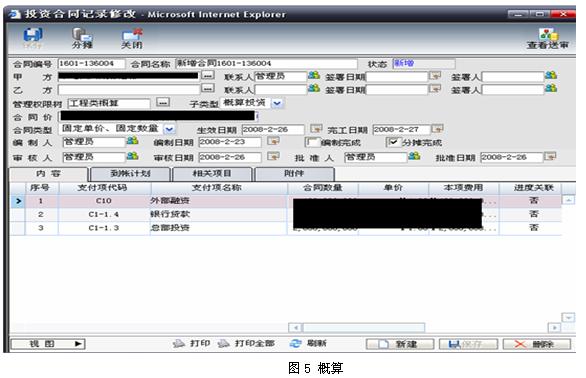The width and height of the screenshot is (586, 378).
Task: Open calendar picker for 编制日期
Action: (273, 141)
